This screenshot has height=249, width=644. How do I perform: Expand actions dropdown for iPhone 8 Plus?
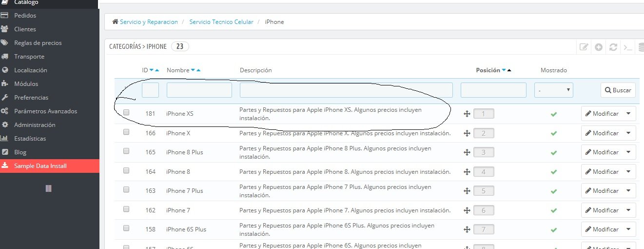[628, 152]
